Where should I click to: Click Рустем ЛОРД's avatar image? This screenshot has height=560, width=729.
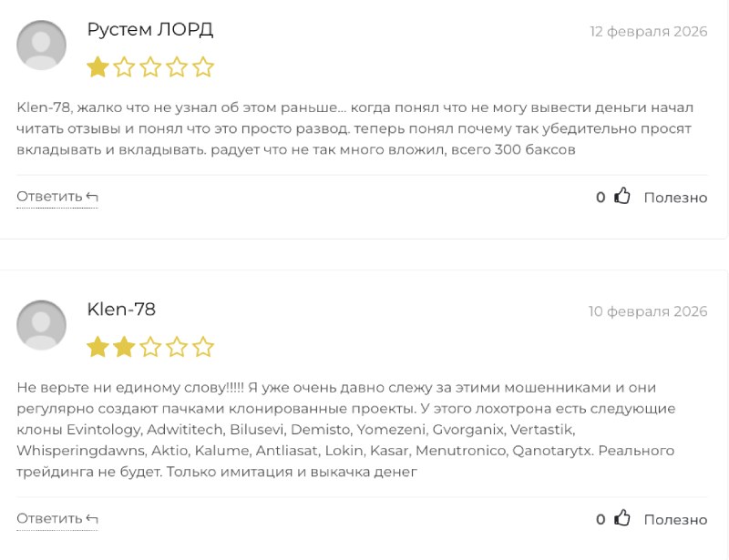pyautogui.click(x=42, y=45)
